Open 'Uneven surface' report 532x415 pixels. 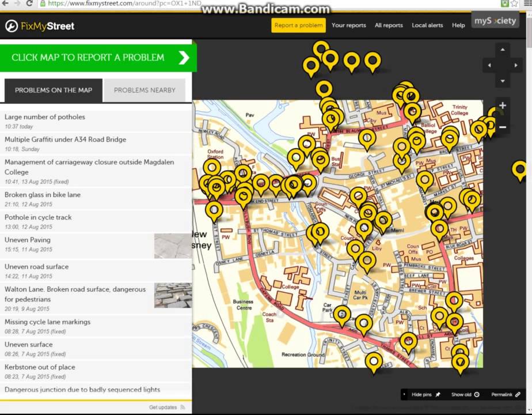96,349
